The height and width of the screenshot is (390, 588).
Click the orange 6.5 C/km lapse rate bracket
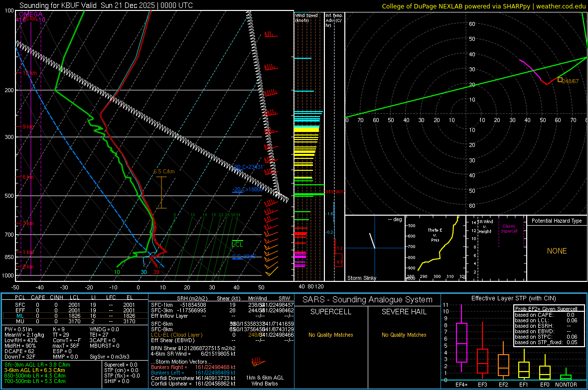click(x=161, y=192)
